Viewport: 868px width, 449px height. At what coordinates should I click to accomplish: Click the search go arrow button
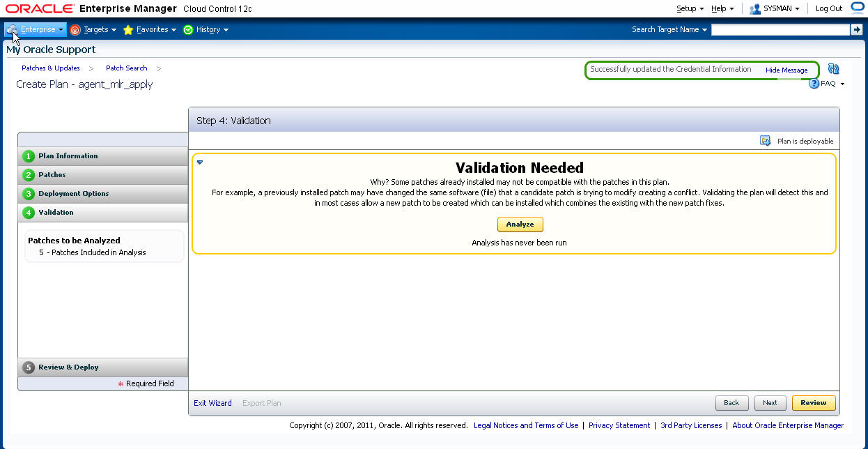(857, 29)
